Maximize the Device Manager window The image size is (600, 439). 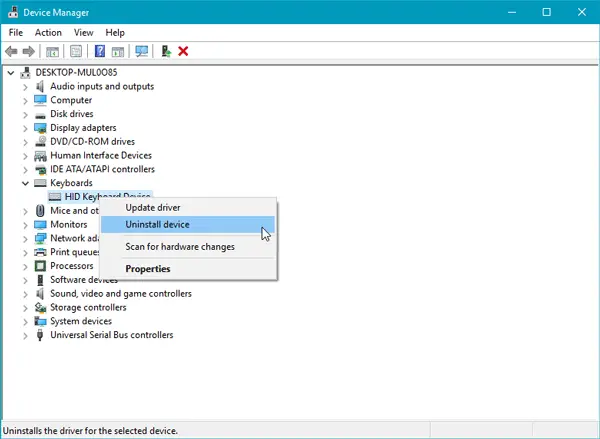point(546,12)
